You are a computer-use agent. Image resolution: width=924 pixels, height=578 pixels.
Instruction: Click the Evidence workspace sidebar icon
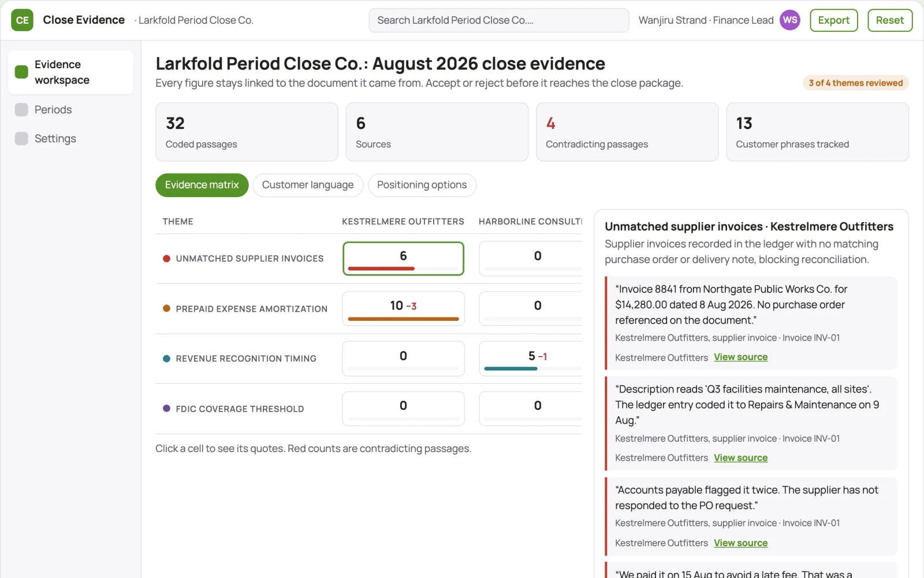[x=21, y=72]
